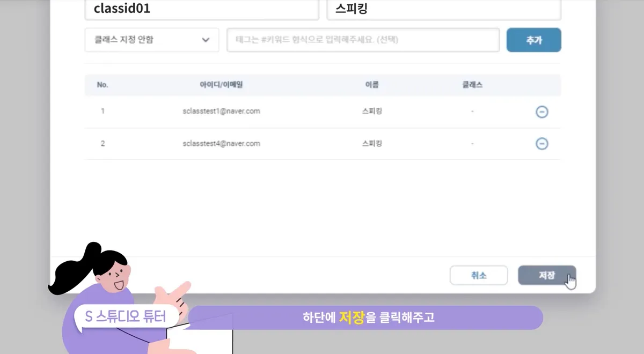Click the 취소 button

[x=478, y=275]
